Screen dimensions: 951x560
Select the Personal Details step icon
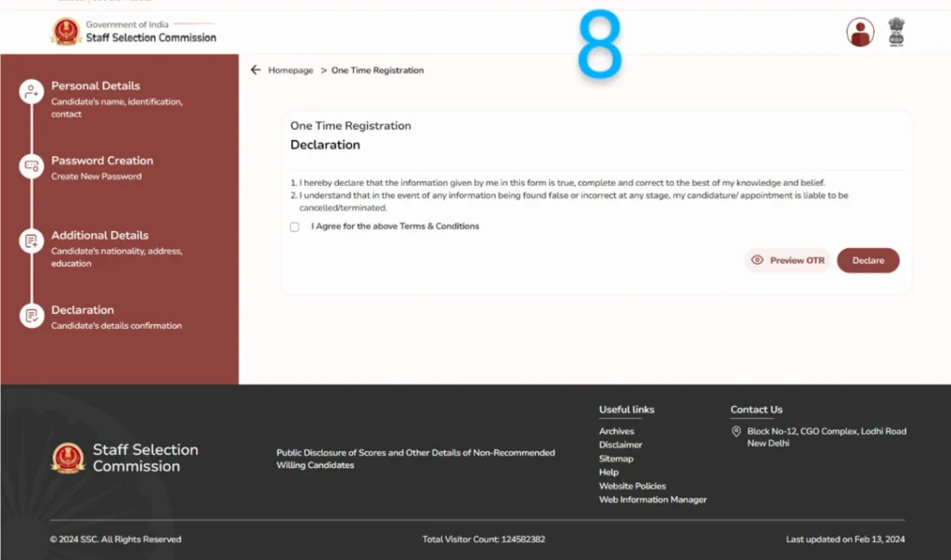[x=32, y=92]
